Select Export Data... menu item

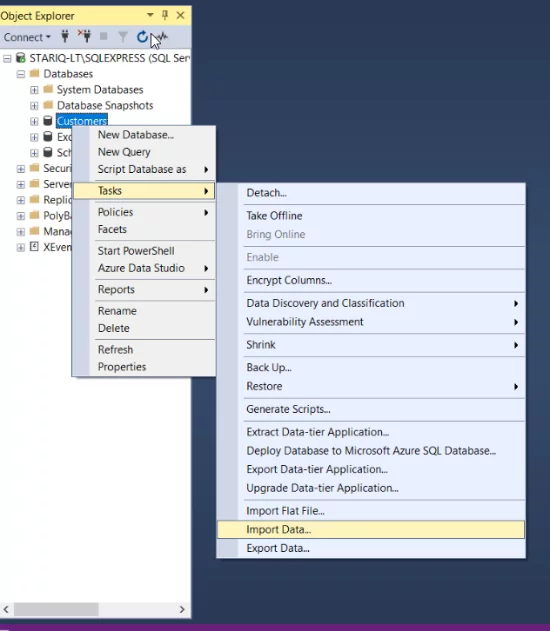click(x=371, y=548)
